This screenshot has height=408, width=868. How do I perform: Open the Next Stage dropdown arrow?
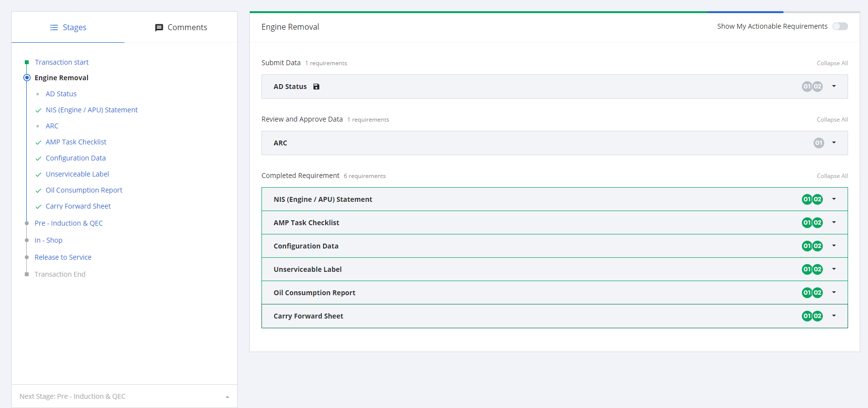(227, 397)
